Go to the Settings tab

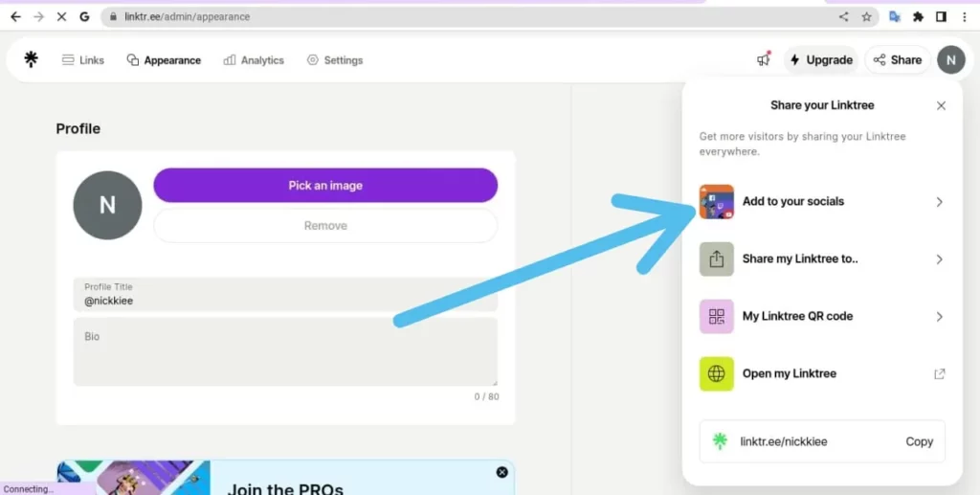click(x=334, y=60)
